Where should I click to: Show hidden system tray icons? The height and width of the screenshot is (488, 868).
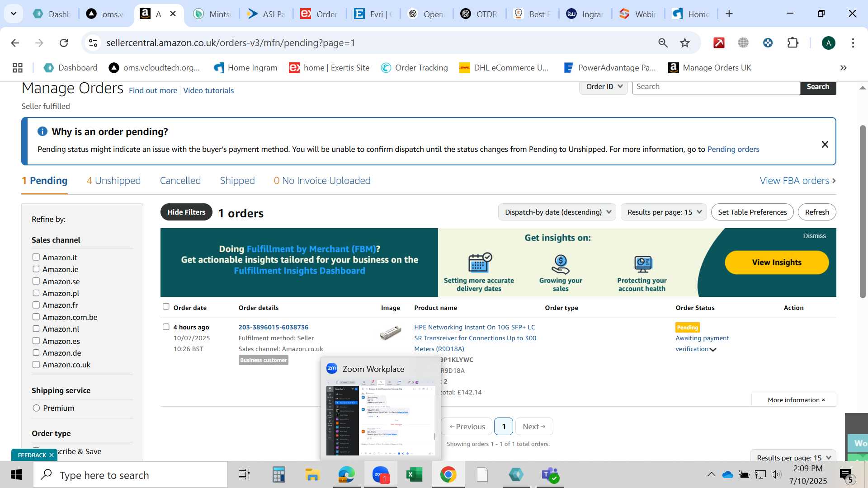coord(711,474)
